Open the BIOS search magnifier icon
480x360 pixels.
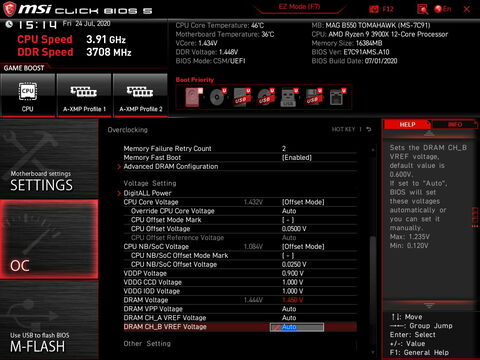422,9
